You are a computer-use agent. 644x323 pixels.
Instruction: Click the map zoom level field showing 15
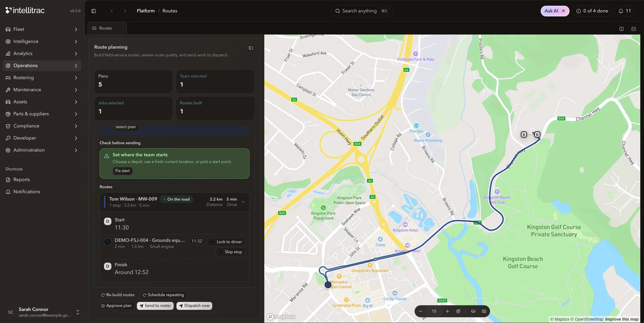(434, 311)
